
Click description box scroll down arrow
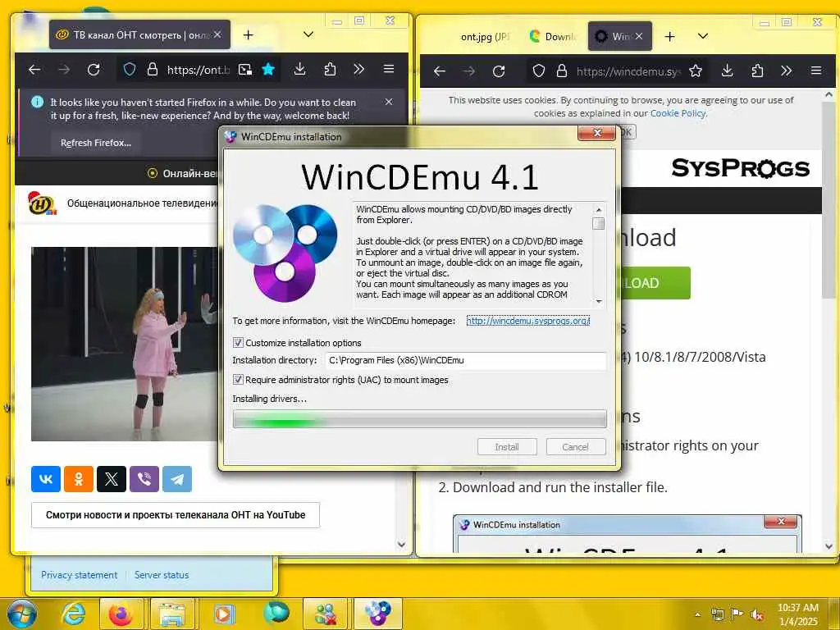click(x=599, y=302)
